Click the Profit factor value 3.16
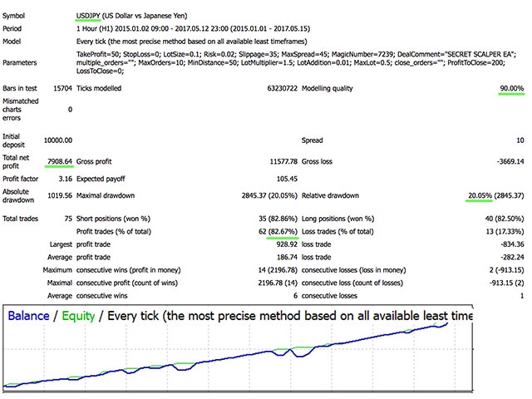Image resolution: width=532 pixels, height=399 pixels. point(65,179)
